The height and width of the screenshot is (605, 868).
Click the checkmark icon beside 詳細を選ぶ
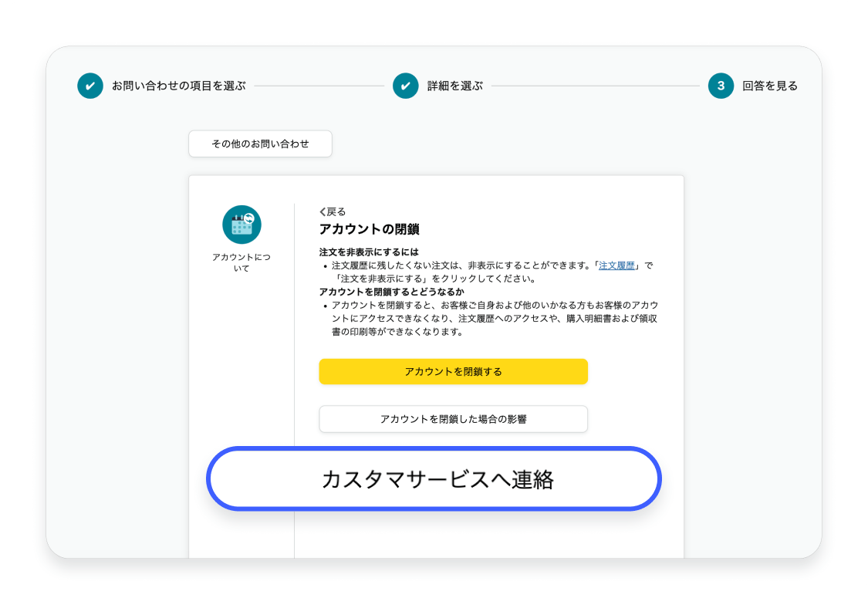pyautogui.click(x=406, y=86)
